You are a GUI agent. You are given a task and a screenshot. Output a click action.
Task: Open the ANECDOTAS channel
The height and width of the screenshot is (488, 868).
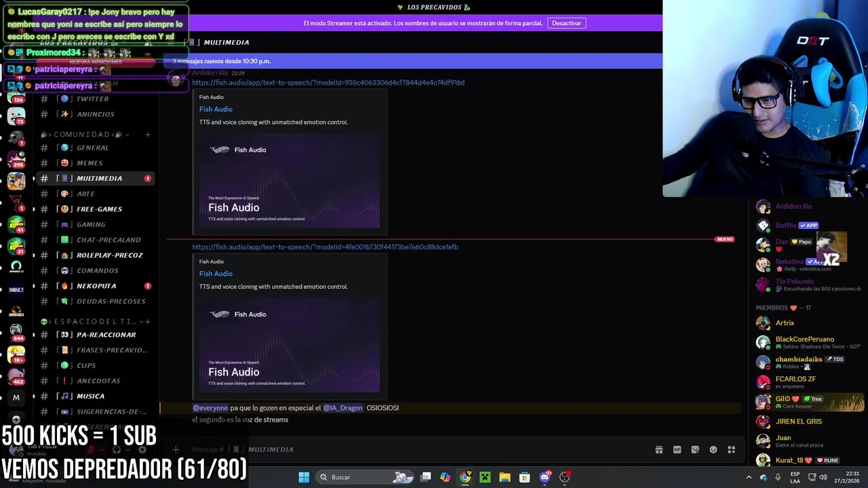95,381
